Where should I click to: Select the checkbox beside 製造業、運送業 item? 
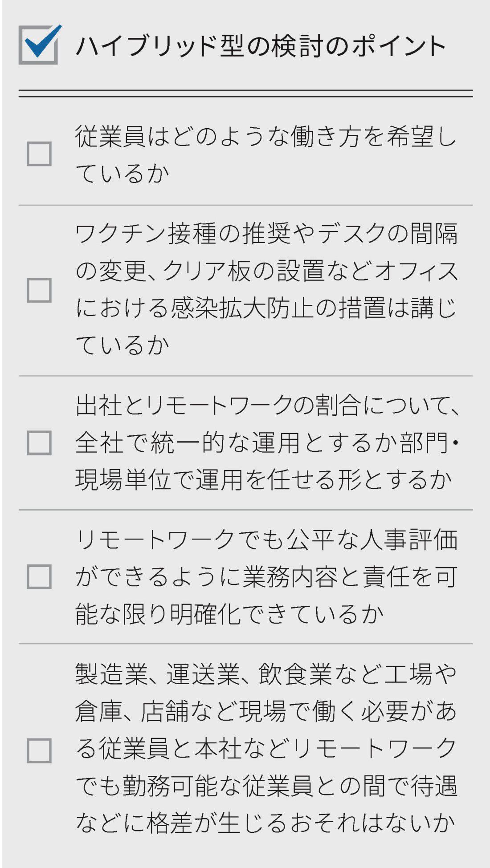click(x=39, y=750)
